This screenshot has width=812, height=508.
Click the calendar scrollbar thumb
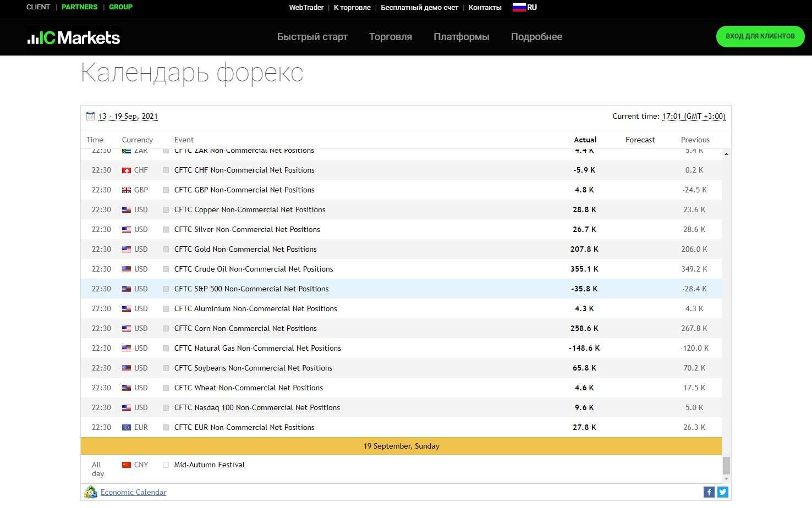[726, 465]
